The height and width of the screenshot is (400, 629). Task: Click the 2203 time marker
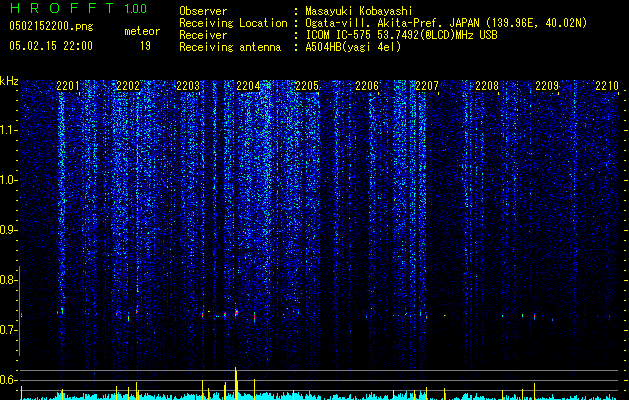click(188, 86)
